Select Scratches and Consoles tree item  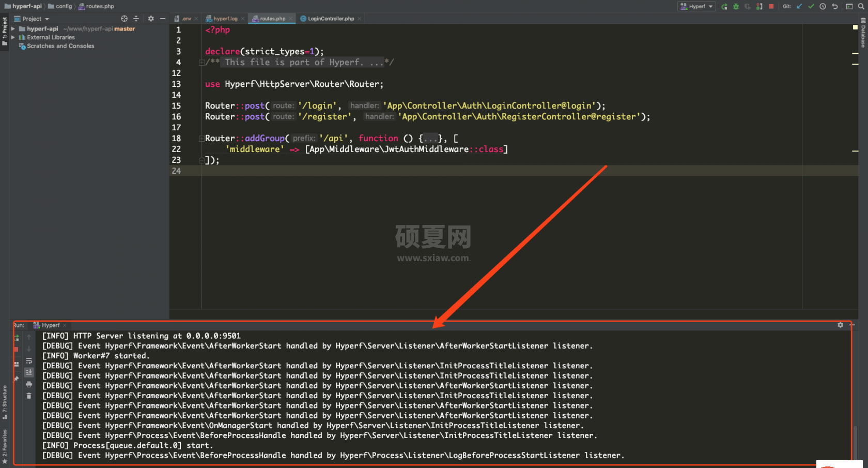point(56,46)
